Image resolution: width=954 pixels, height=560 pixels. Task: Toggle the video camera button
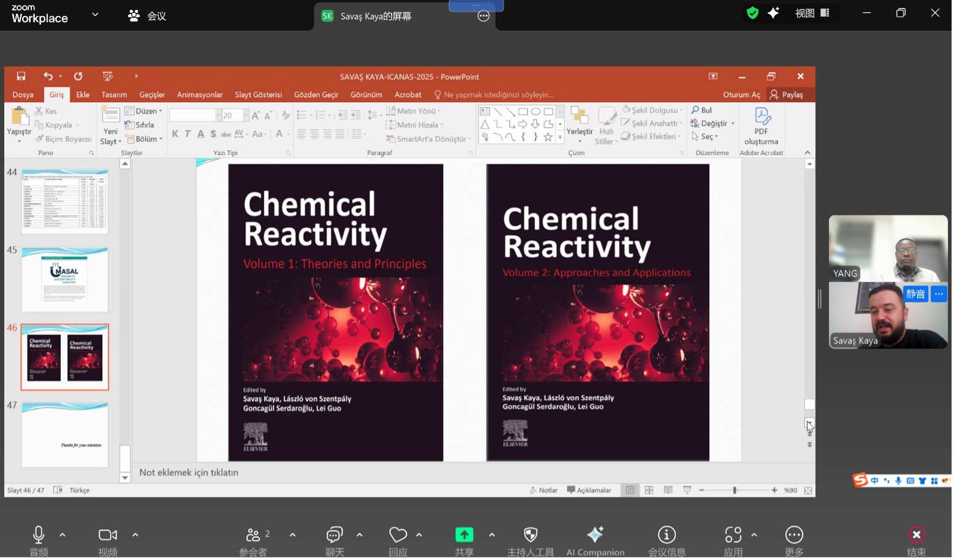click(108, 535)
